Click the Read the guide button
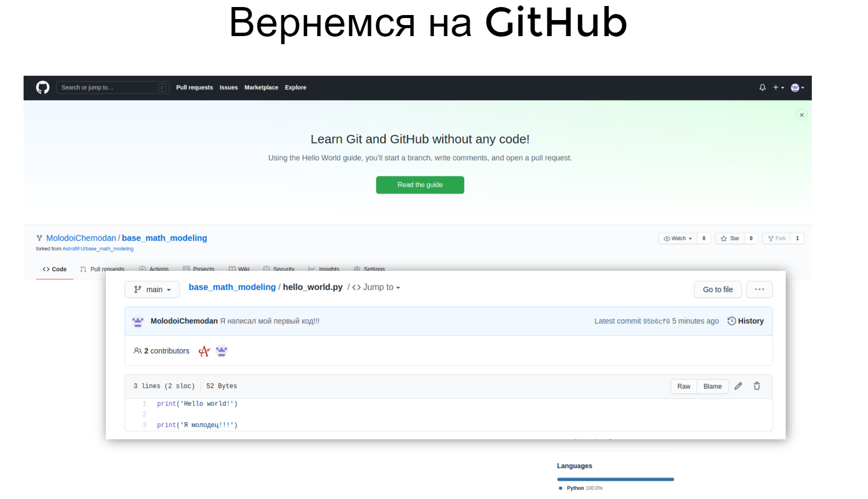 coord(420,185)
